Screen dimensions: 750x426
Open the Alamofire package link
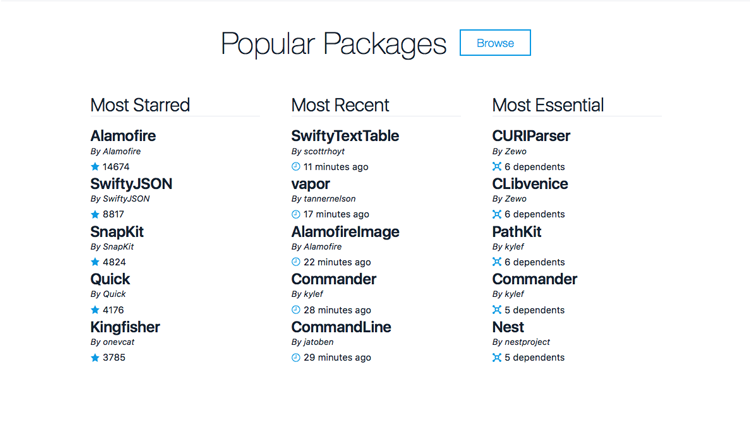(123, 136)
